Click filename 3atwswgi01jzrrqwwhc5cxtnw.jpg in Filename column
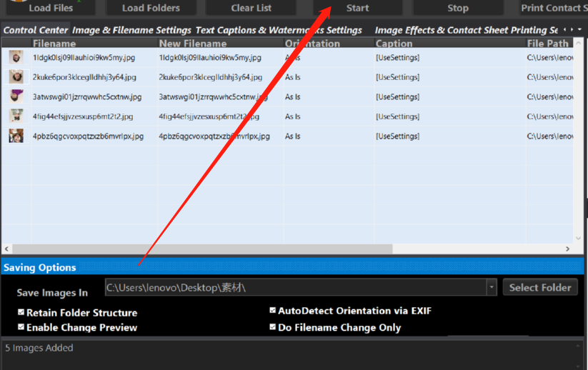 tap(87, 96)
